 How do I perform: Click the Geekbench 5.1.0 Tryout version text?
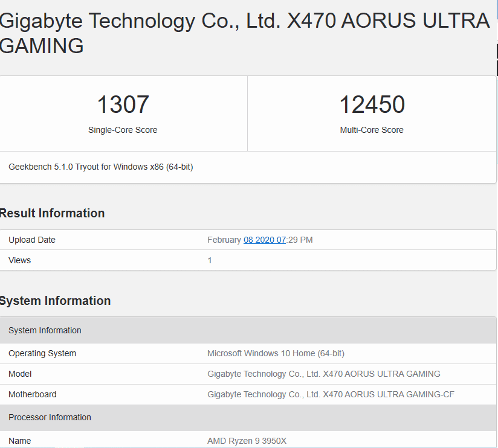click(x=101, y=167)
